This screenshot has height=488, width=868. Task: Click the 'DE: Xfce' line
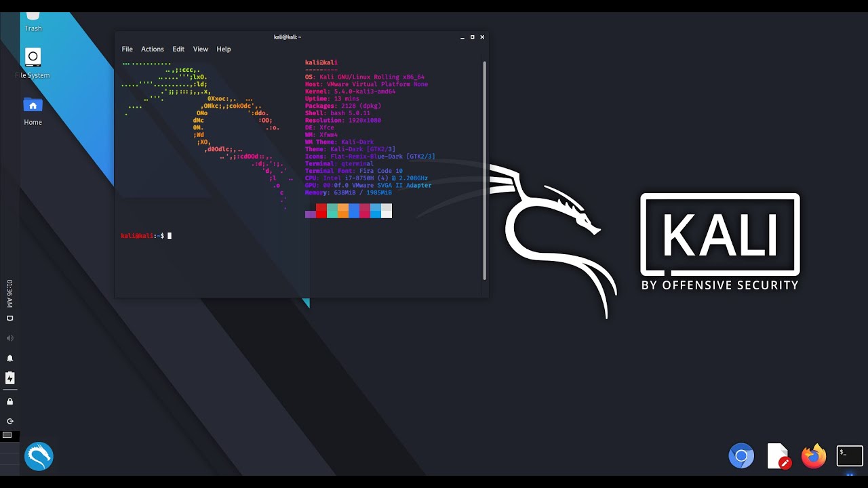(x=319, y=127)
